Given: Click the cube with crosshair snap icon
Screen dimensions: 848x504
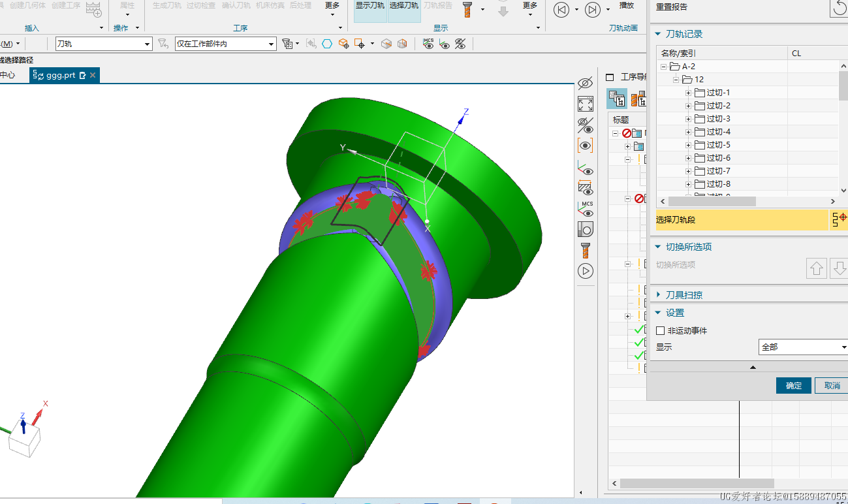Looking at the screenshot, I should tap(343, 44).
